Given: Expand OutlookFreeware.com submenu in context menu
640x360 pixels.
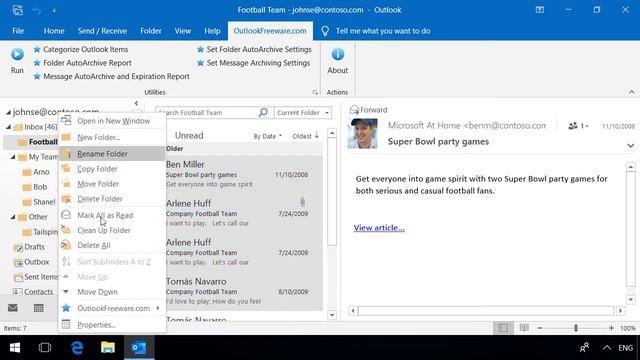Looking at the screenshot, I should (158, 308).
